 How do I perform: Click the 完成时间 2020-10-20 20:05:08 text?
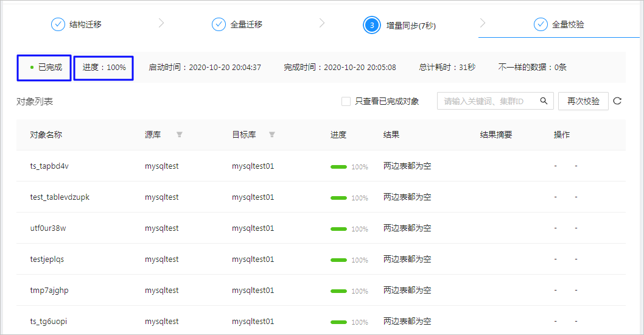pyautogui.click(x=340, y=67)
